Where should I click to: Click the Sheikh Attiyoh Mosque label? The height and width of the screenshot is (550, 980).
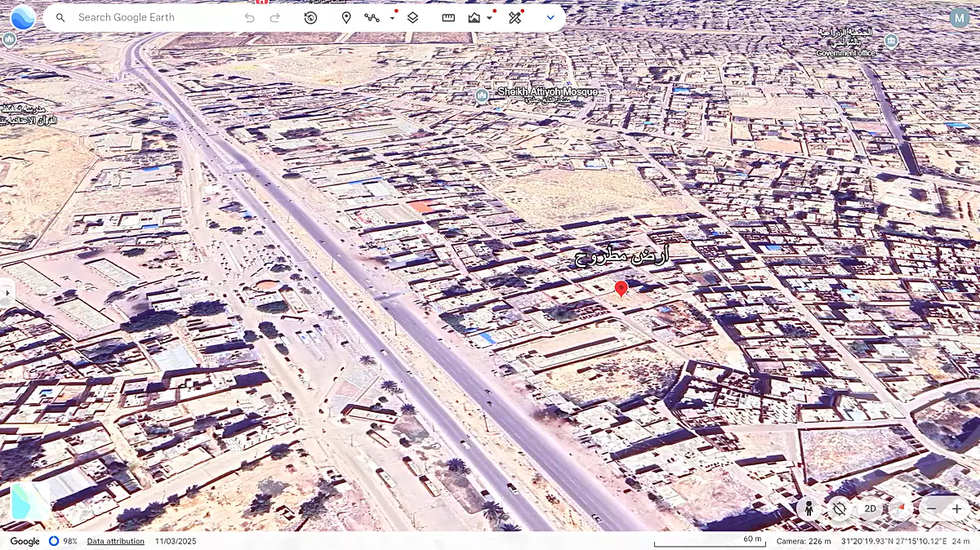tap(547, 92)
